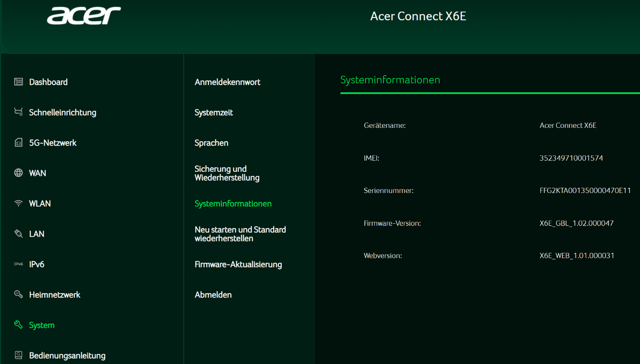The height and width of the screenshot is (364, 640).
Task: Open Sicherung und Wiederherstellung
Action: [227, 173]
